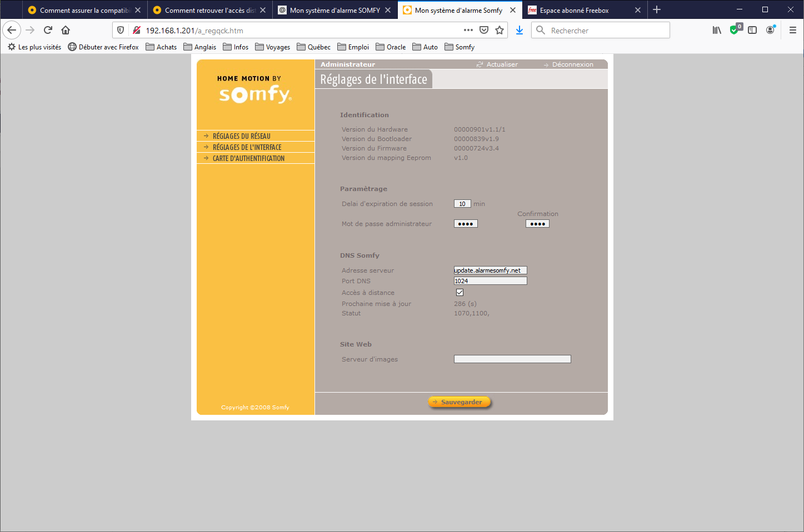804x532 pixels.
Task: Go to the Firefox home page
Action: [x=66, y=30]
